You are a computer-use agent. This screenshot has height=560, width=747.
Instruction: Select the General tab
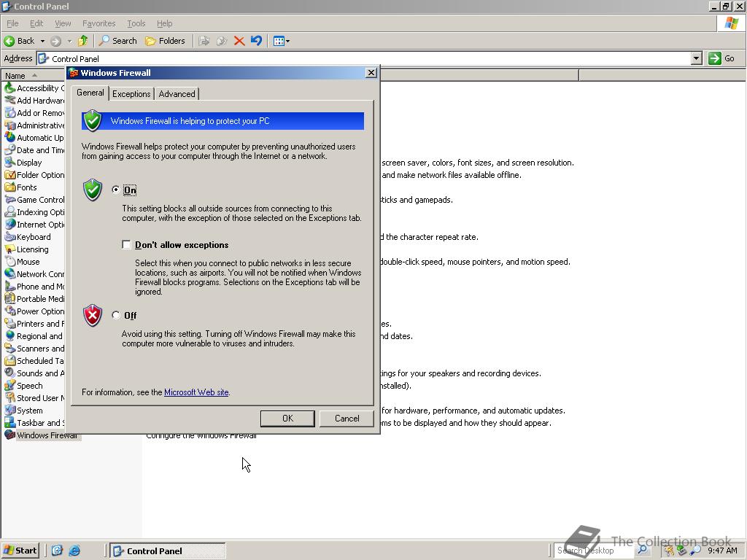90,93
